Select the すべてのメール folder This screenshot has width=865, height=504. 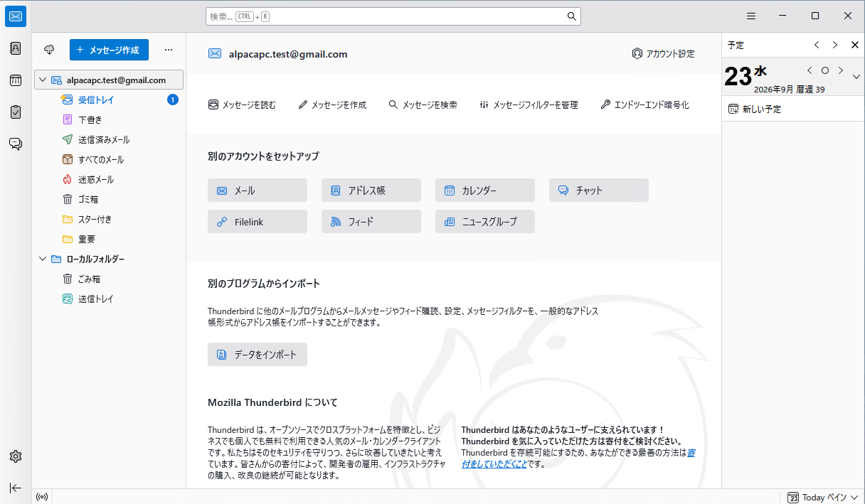(x=109, y=160)
